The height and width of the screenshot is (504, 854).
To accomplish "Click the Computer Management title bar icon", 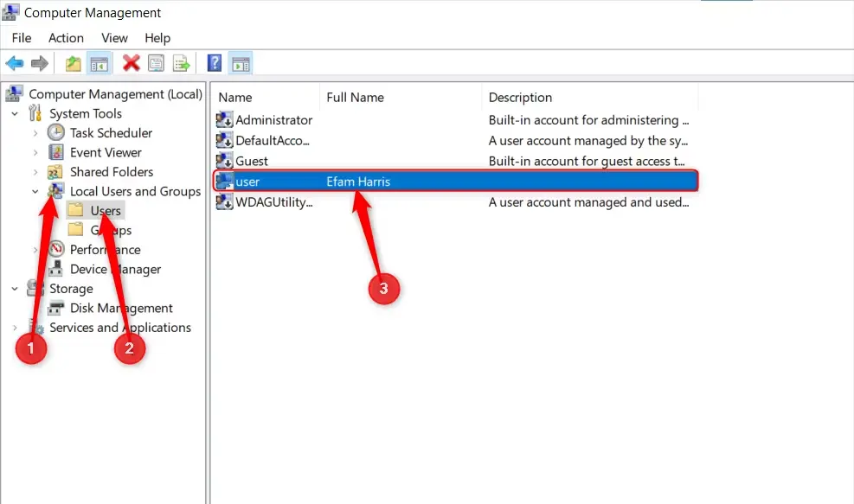I will coord(10,12).
